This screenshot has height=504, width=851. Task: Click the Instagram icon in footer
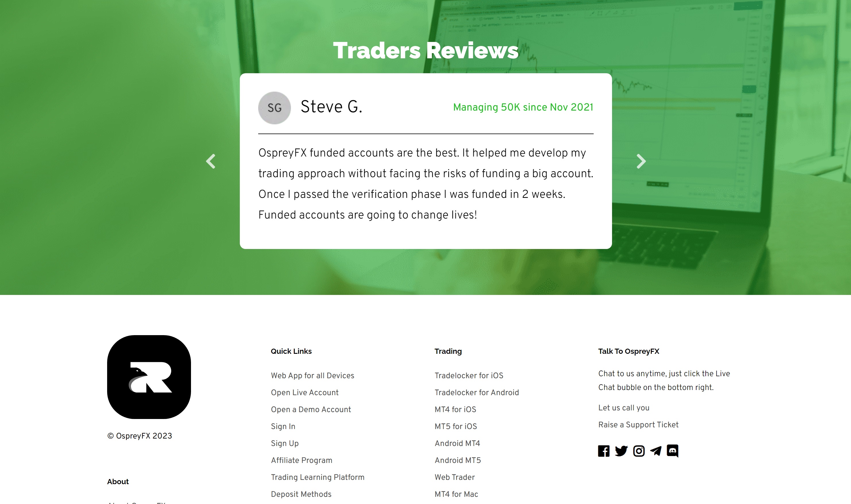[x=639, y=451]
